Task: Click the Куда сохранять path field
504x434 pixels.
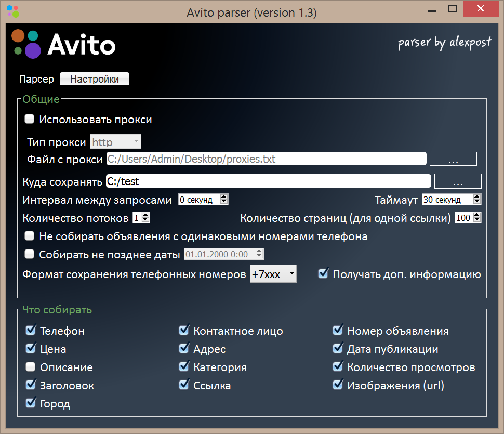Action: coord(268,181)
